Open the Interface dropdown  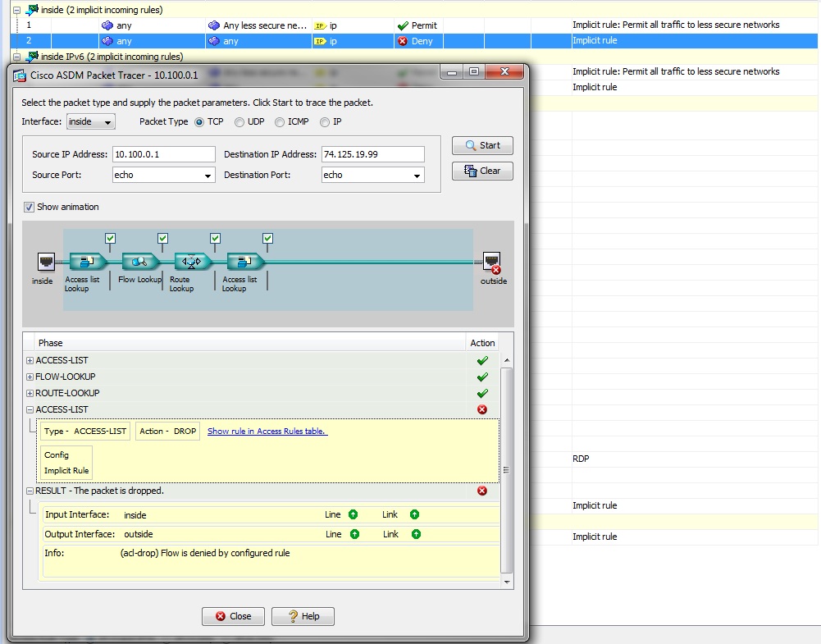91,121
